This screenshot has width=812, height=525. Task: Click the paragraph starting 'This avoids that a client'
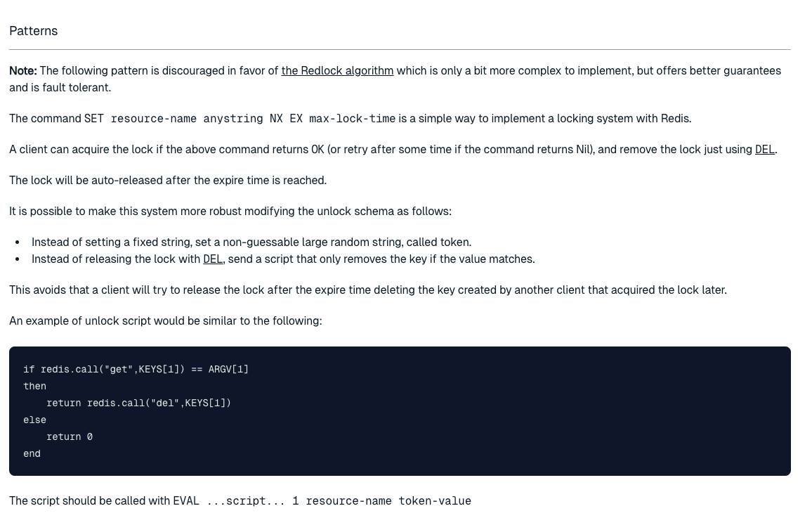(x=367, y=290)
